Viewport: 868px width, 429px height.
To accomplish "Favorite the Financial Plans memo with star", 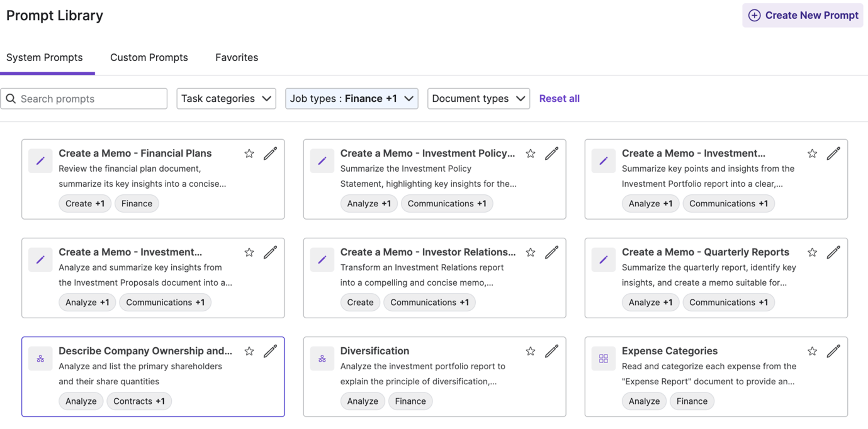I will tap(249, 154).
